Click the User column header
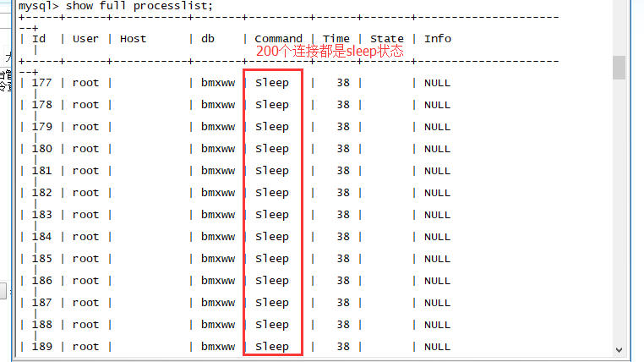 pos(85,39)
